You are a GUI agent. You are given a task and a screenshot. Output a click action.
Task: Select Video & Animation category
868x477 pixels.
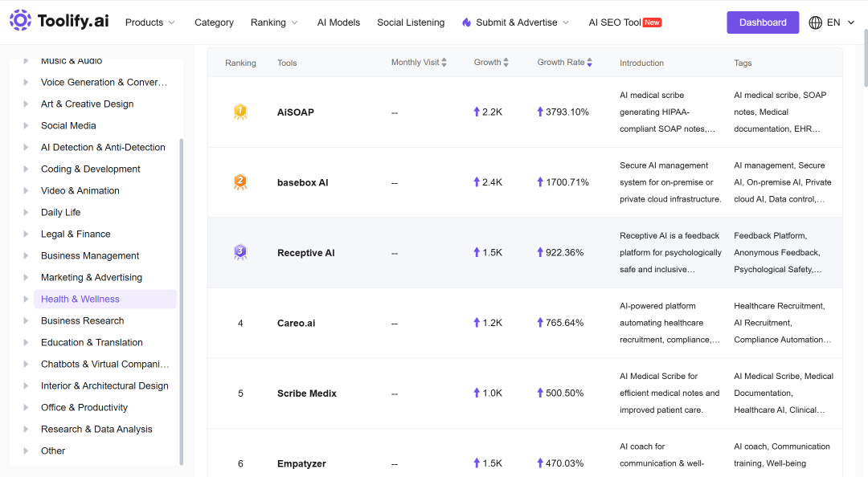point(80,191)
